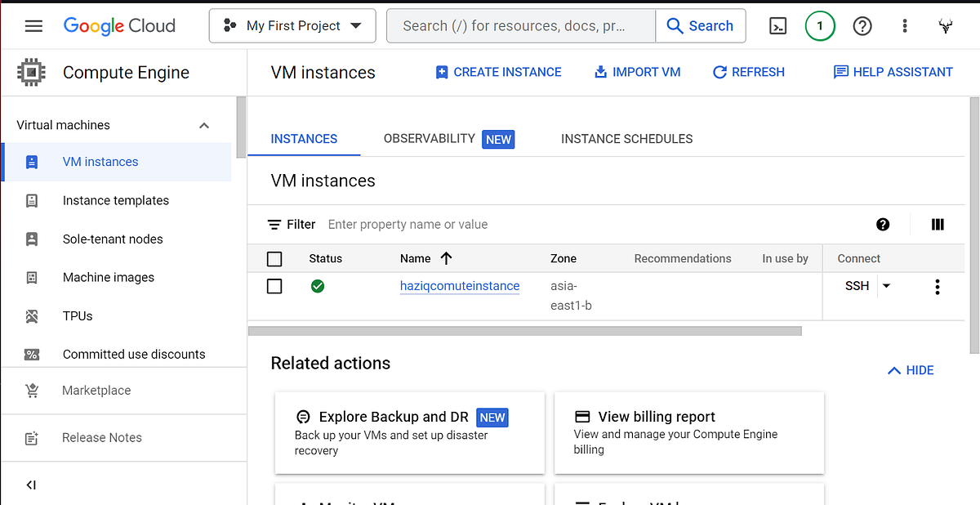
Task: Open the help question mark icon
Action: [x=862, y=25]
